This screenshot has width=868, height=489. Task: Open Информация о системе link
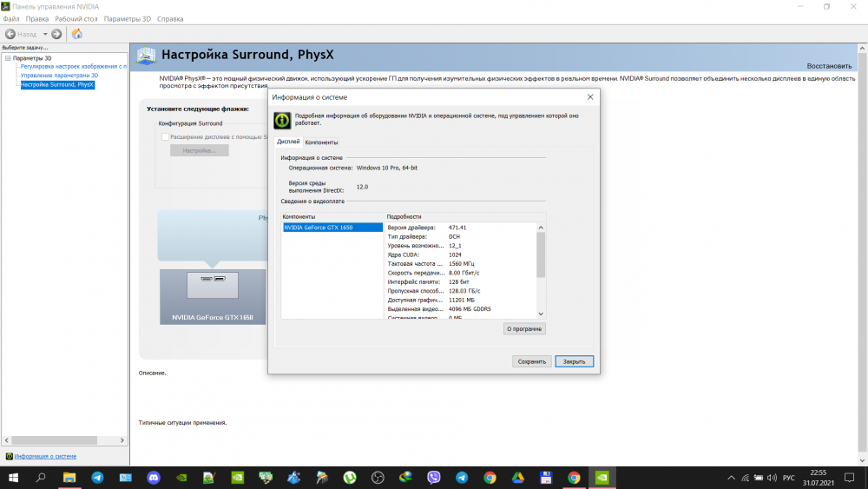point(45,456)
